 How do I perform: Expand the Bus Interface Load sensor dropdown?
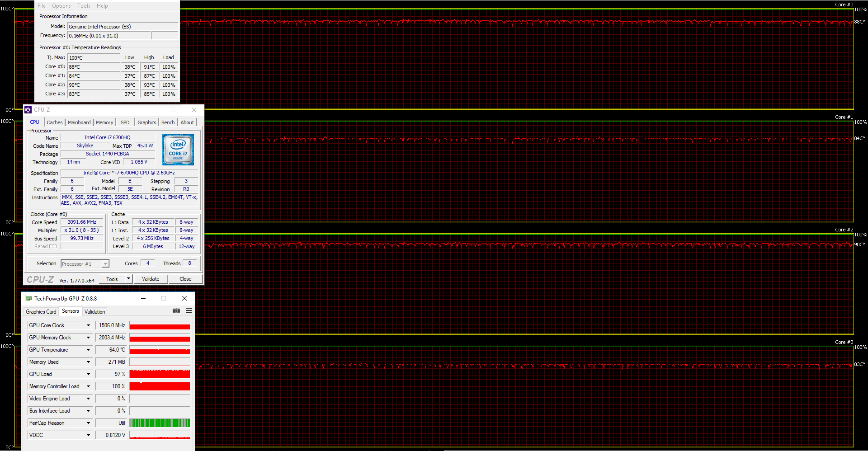pos(88,411)
